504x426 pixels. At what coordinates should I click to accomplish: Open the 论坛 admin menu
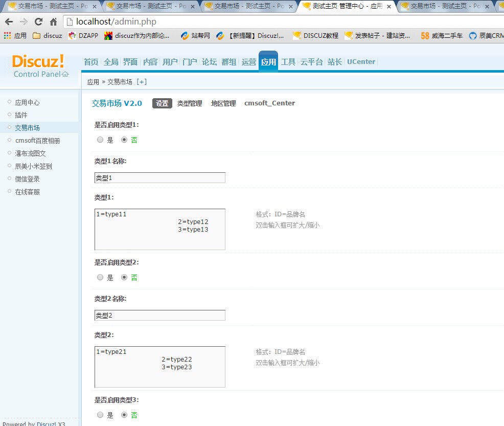tap(209, 62)
